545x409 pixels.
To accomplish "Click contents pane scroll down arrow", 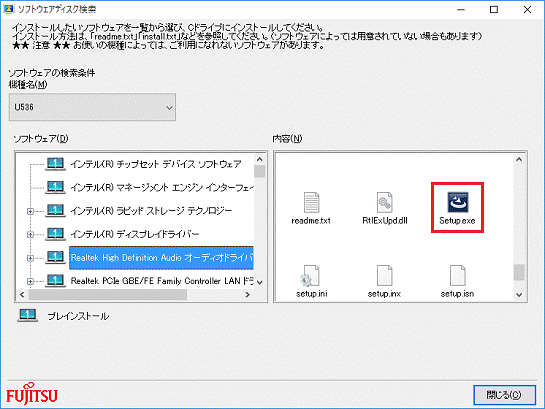I will (x=519, y=295).
